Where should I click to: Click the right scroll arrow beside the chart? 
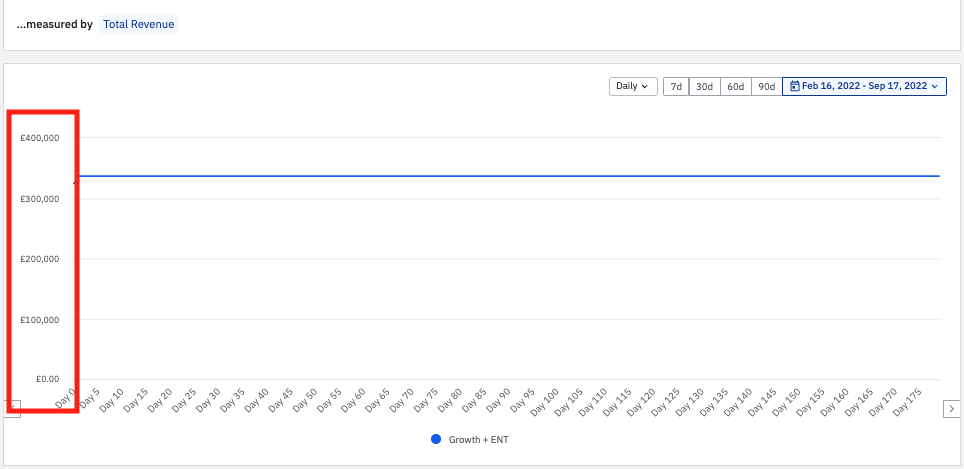(x=952, y=408)
